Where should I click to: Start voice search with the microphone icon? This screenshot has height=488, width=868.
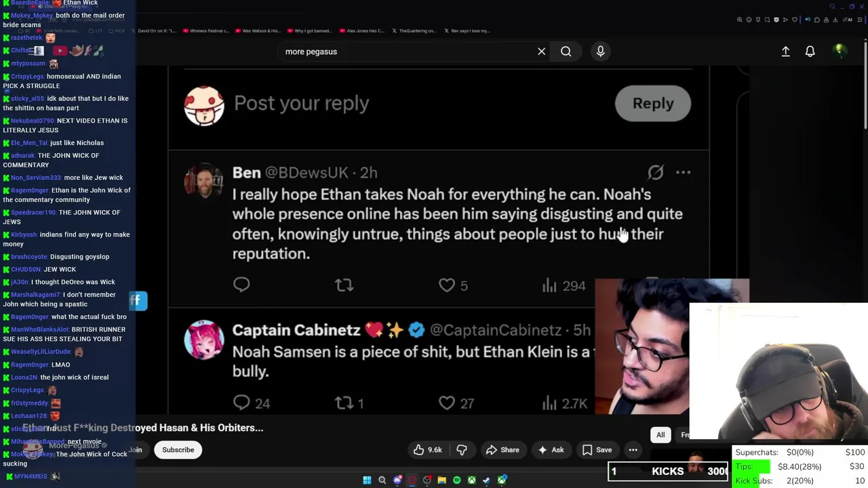tap(600, 52)
